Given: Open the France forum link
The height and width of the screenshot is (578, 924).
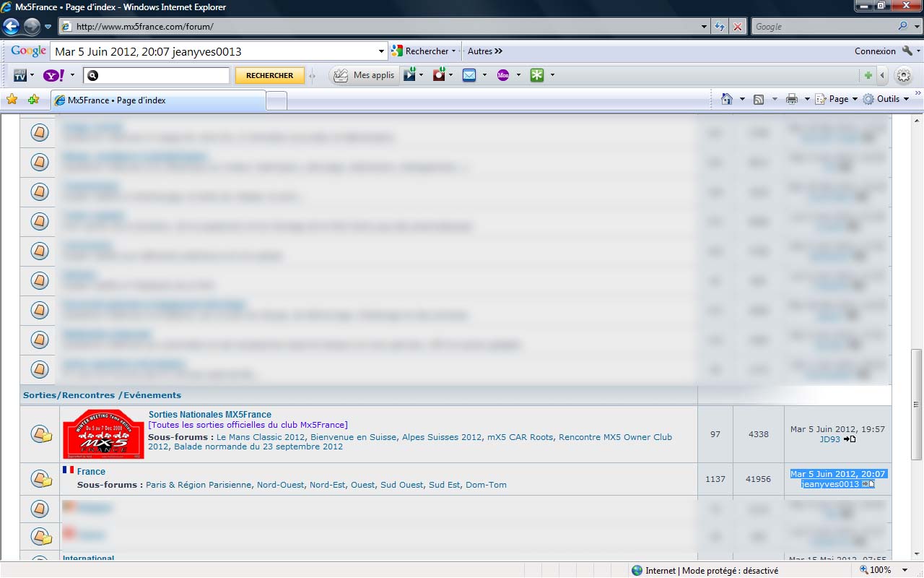Looking at the screenshot, I should 91,472.
